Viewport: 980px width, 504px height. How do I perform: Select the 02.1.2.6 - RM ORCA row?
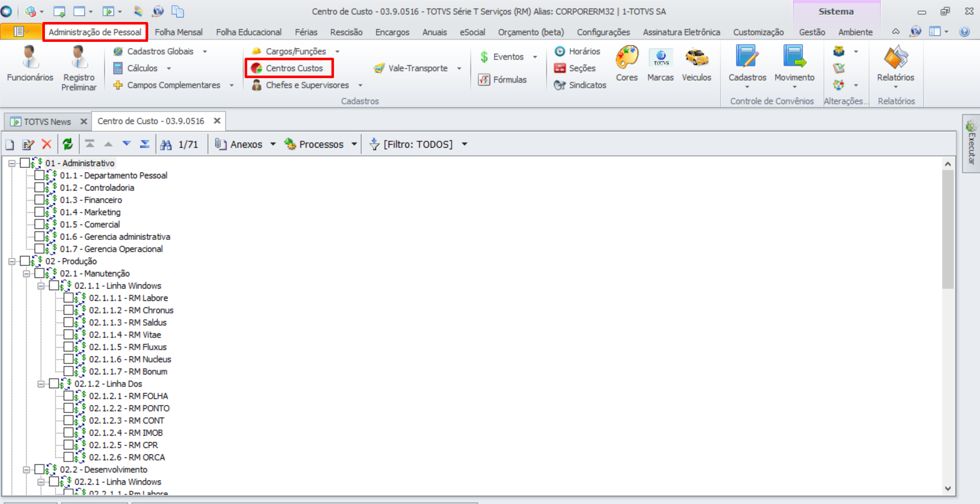click(127, 457)
